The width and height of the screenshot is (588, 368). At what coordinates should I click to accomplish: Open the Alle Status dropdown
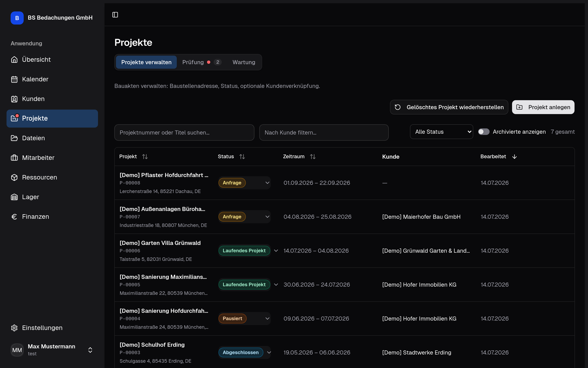(441, 132)
